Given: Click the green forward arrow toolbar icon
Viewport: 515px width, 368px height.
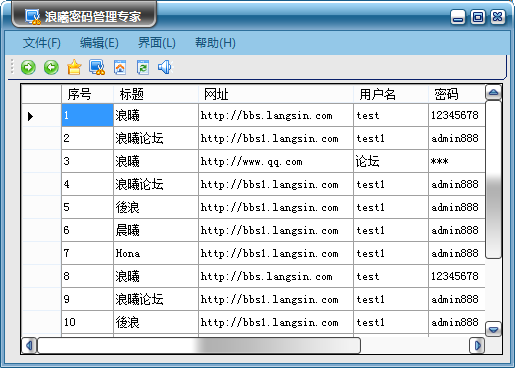Looking at the screenshot, I should 28,67.
